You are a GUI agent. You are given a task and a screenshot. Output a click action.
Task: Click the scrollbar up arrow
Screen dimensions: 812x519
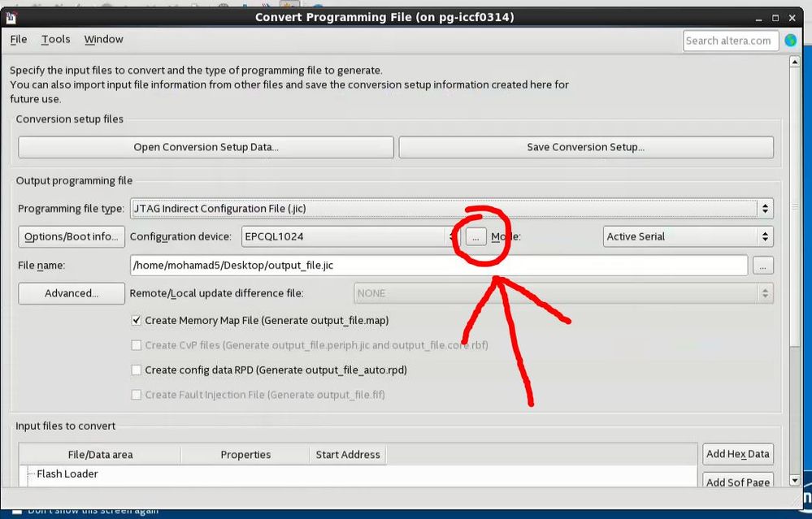(795, 62)
